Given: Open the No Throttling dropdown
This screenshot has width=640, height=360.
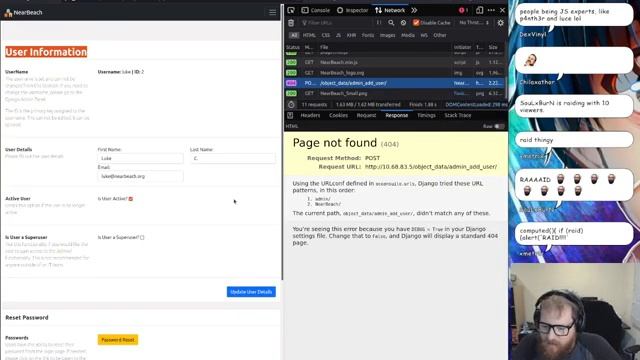Looking at the screenshot, I should tap(474, 23).
